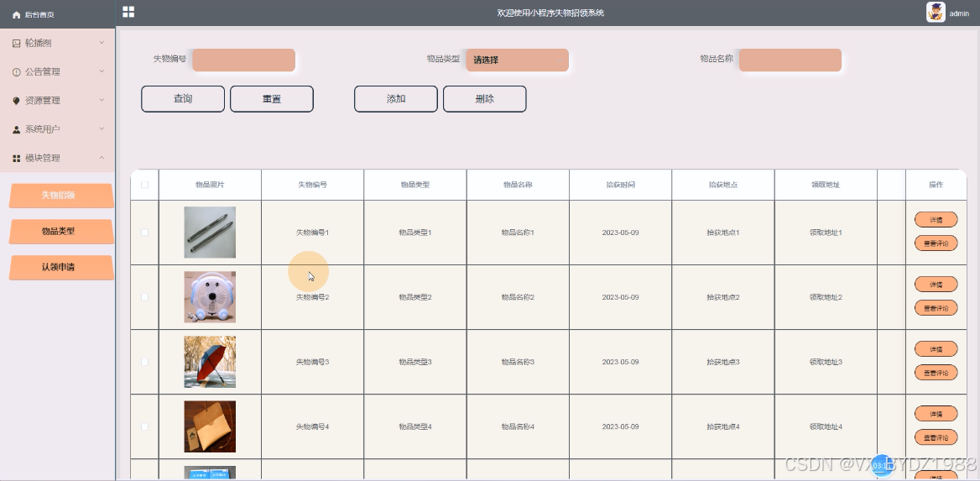Expand the 公告管理 menu chevron
Screen dimensions: 980x481
click(x=102, y=71)
